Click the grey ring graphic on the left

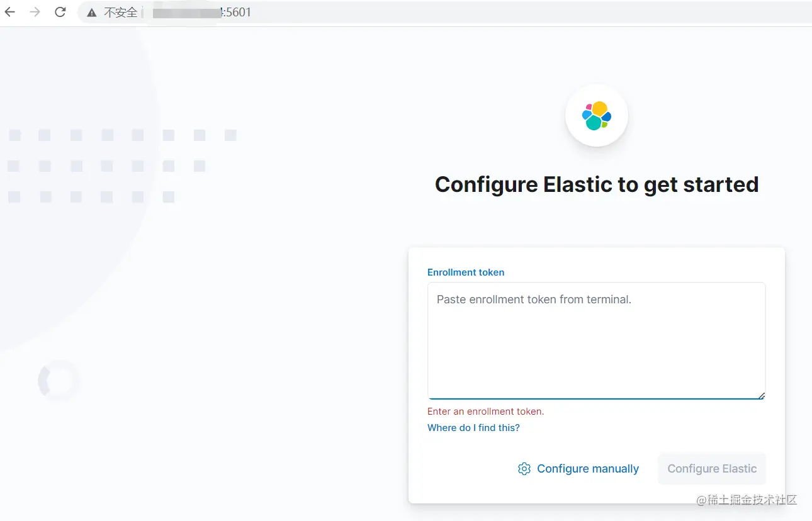59,380
